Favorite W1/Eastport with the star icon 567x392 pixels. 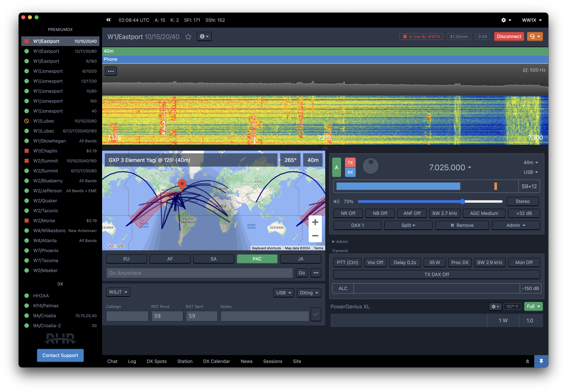188,37
